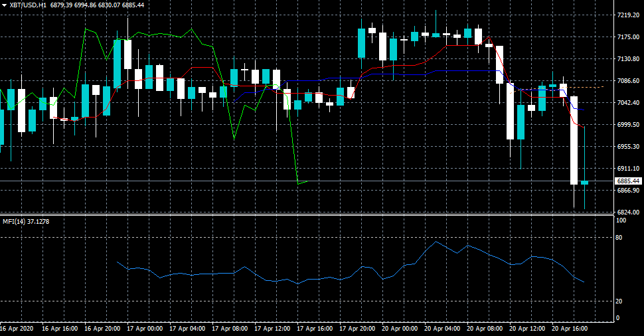The image size is (644, 336).
Task: Click the MFI level 80 axis label
Action: coord(619,237)
